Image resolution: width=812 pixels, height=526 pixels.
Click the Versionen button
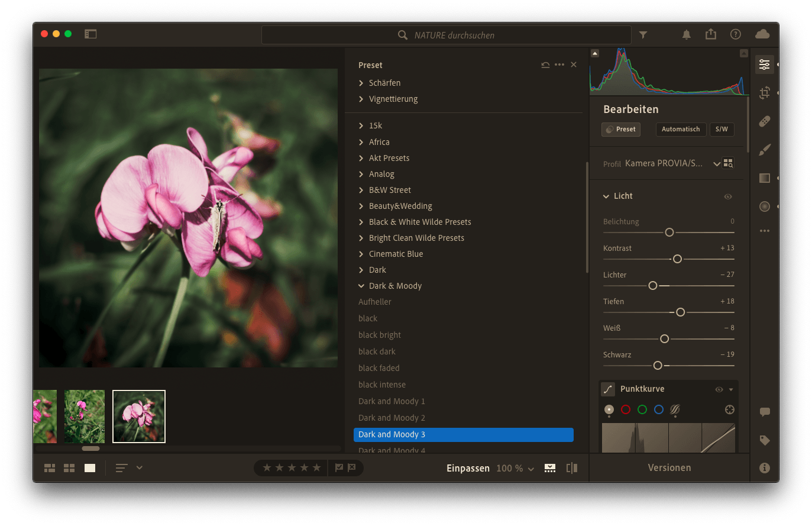click(669, 468)
